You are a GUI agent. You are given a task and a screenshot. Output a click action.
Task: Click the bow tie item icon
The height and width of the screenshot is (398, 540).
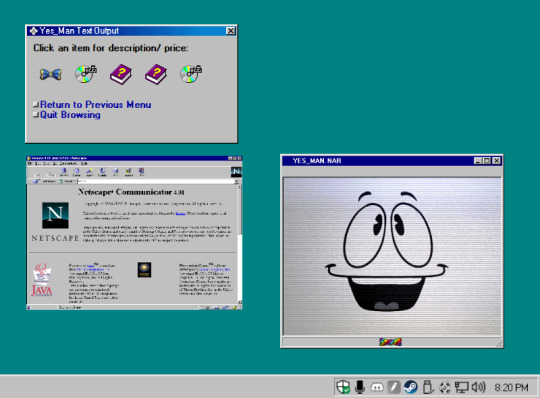tap(51, 74)
